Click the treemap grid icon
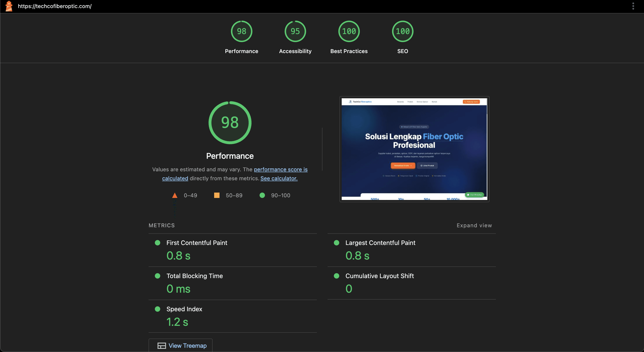This screenshot has width=644, height=352. [x=162, y=346]
